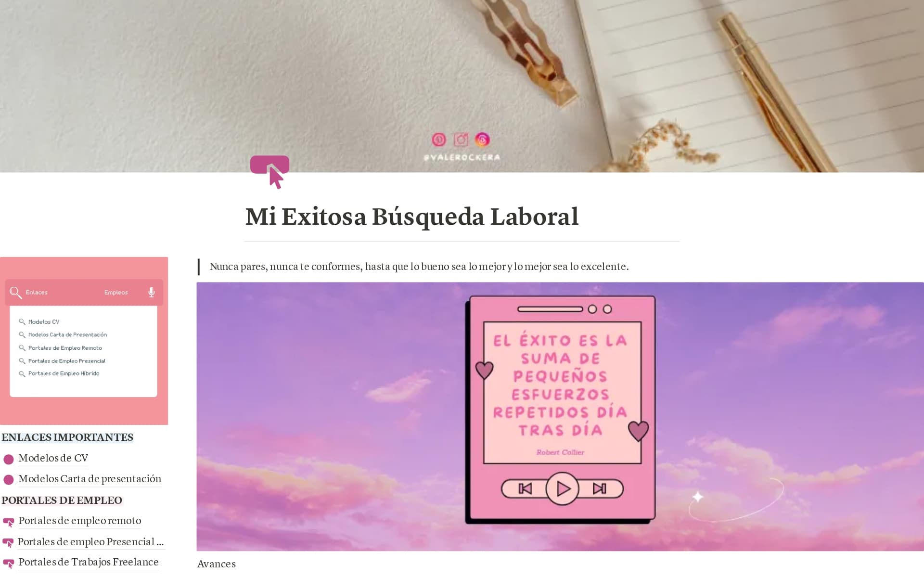Open the Modelos de CV link
This screenshot has width=924, height=577.
pyautogui.click(x=53, y=458)
